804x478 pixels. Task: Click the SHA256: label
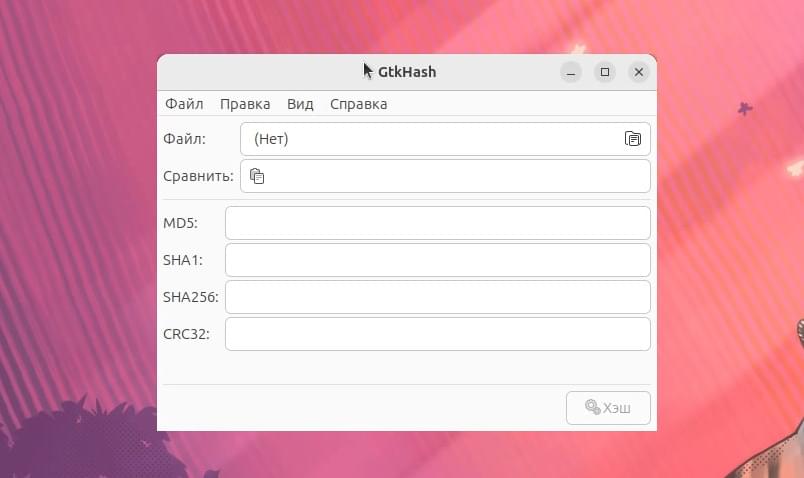(x=191, y=297)
